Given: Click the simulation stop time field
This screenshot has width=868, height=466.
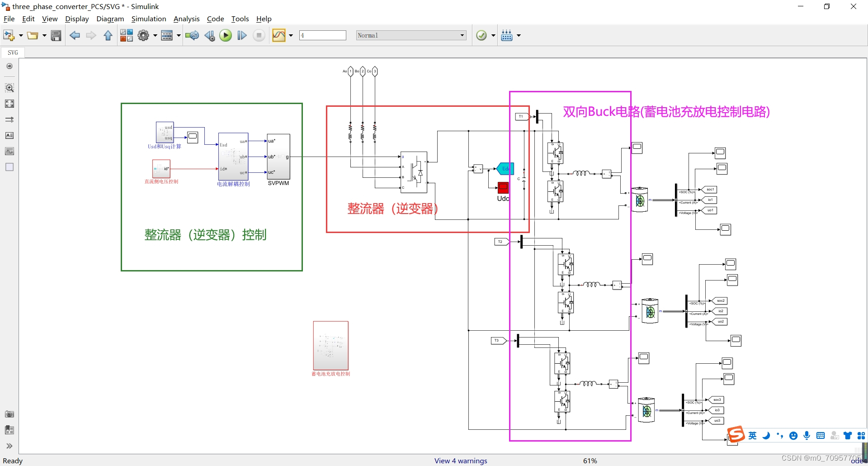Looking at the screenshot, I should click(323, 35).
